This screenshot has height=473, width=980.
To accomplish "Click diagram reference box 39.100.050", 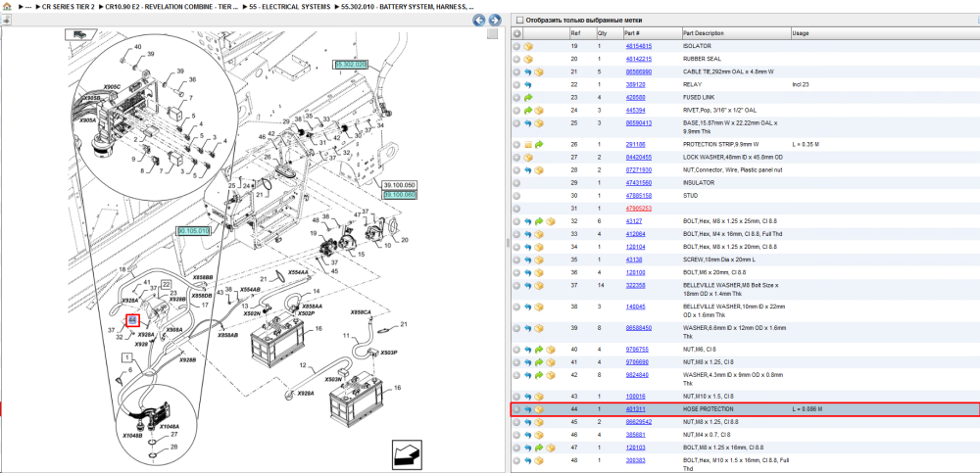I will pos(400,186).
